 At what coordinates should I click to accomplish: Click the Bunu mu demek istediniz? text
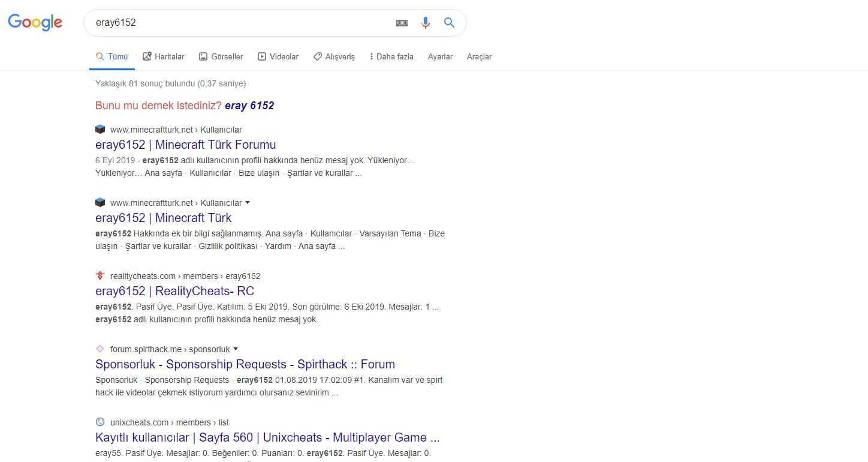(x=158, y=106)
